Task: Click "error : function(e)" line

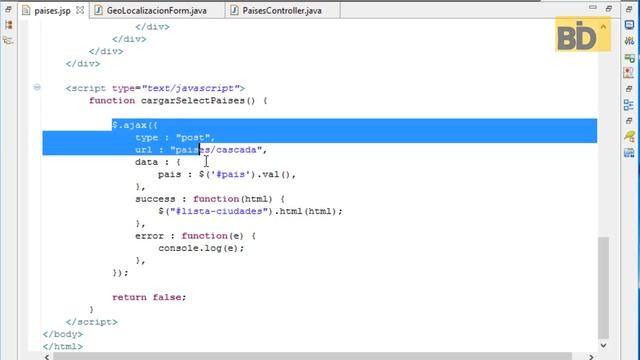Action: (x=195, y=236)
